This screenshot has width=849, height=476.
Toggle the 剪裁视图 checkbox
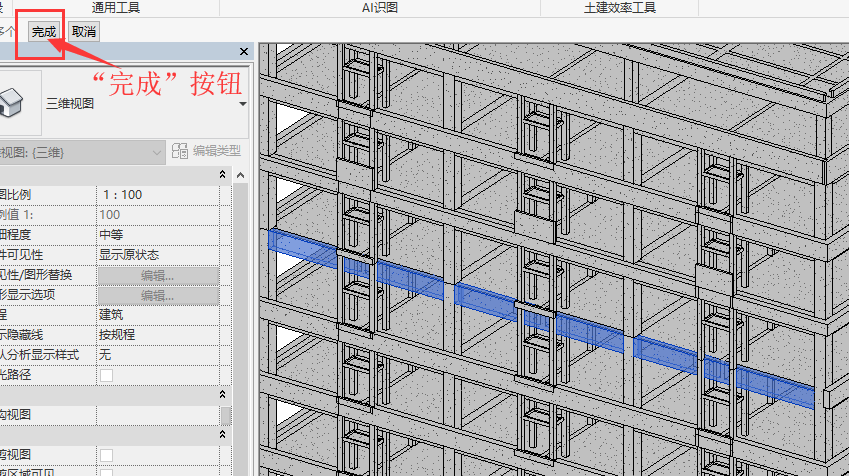click(x=107, y=455)
